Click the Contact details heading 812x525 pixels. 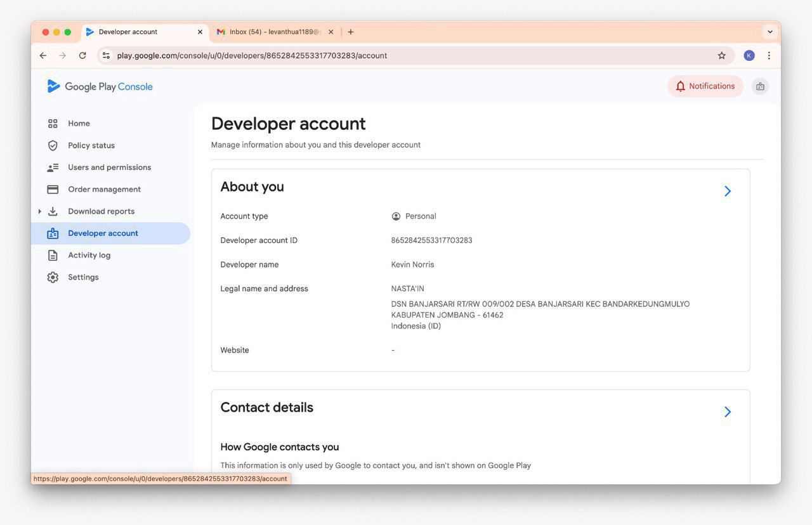(266, 408)
